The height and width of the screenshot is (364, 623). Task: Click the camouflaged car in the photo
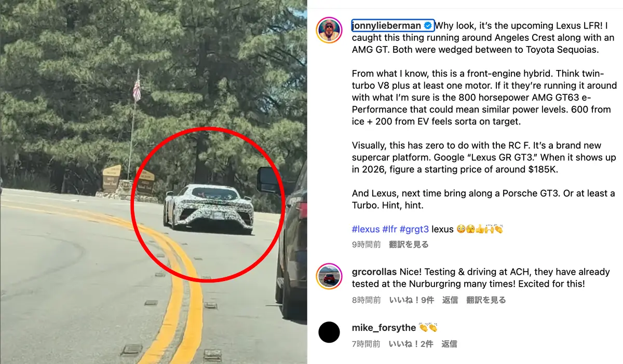click(x=208, y=206)
